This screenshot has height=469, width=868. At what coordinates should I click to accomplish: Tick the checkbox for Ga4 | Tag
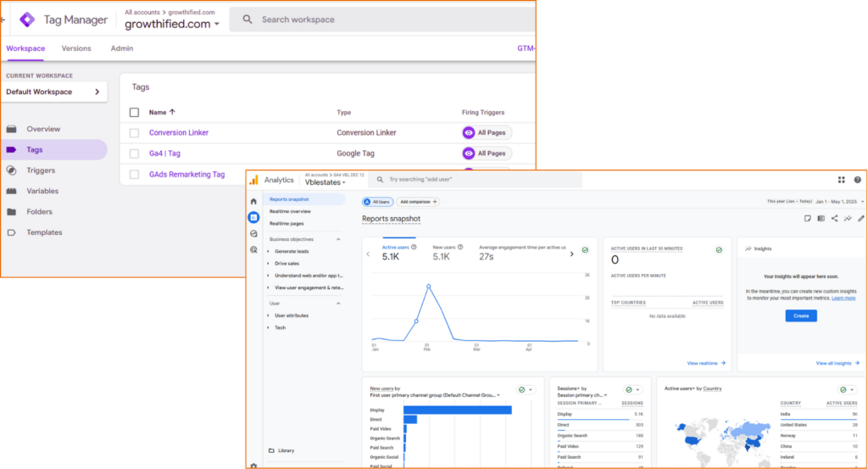click(x=134, y=154)
